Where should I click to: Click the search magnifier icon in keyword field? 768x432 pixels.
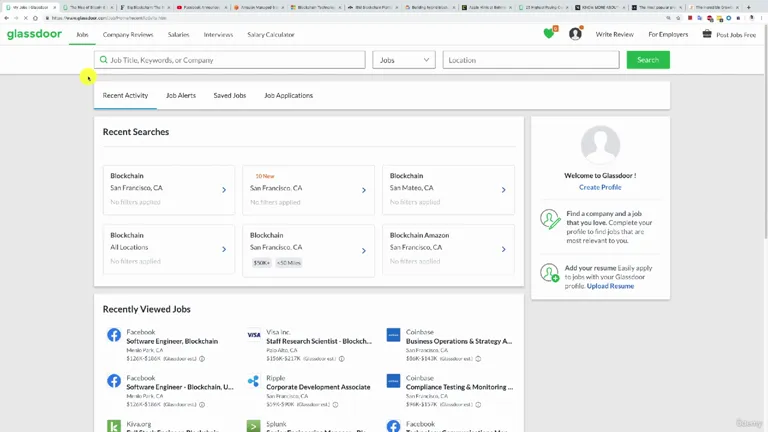(x=103, y=60)
